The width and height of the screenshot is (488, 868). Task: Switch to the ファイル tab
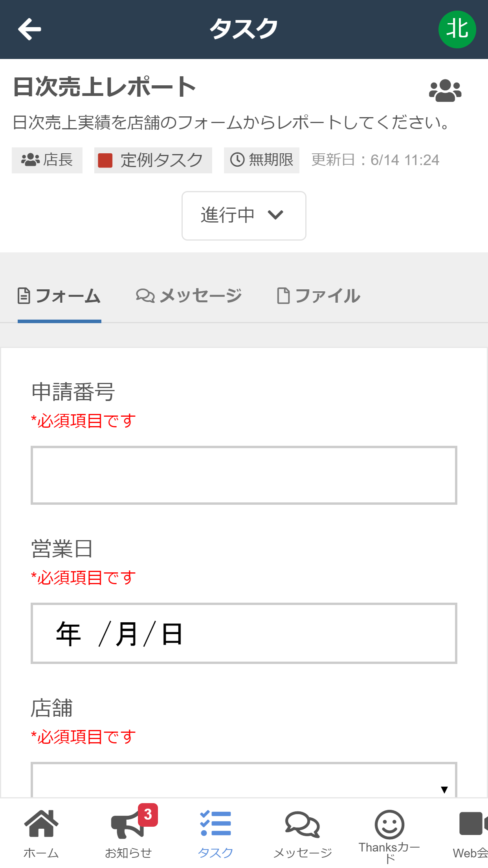319,296
